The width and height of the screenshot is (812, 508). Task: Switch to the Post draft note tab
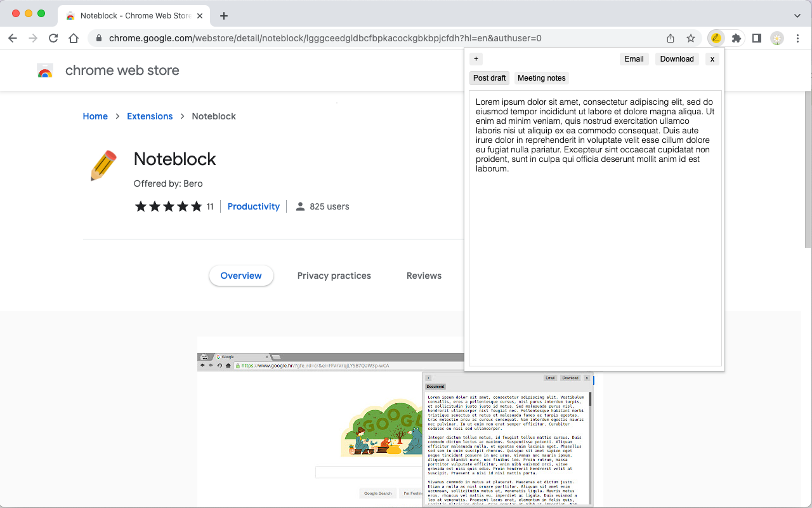click(490, 78)
